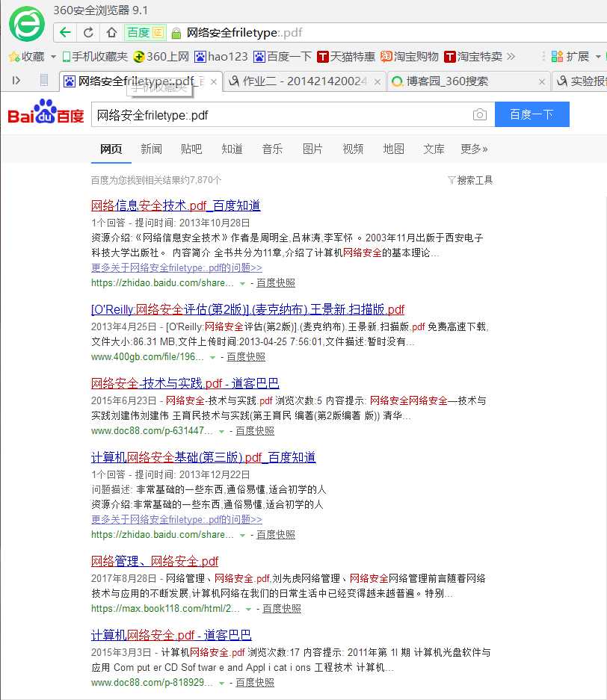607x700 pixels.
Task: Expand 扩展 dropdown arrow
Action: pos(597,57)
